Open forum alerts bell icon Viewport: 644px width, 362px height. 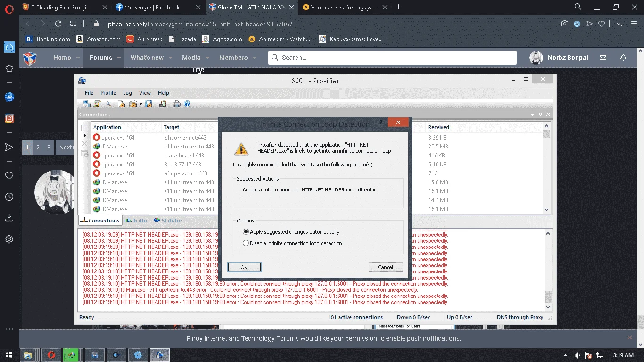point(623,58)
